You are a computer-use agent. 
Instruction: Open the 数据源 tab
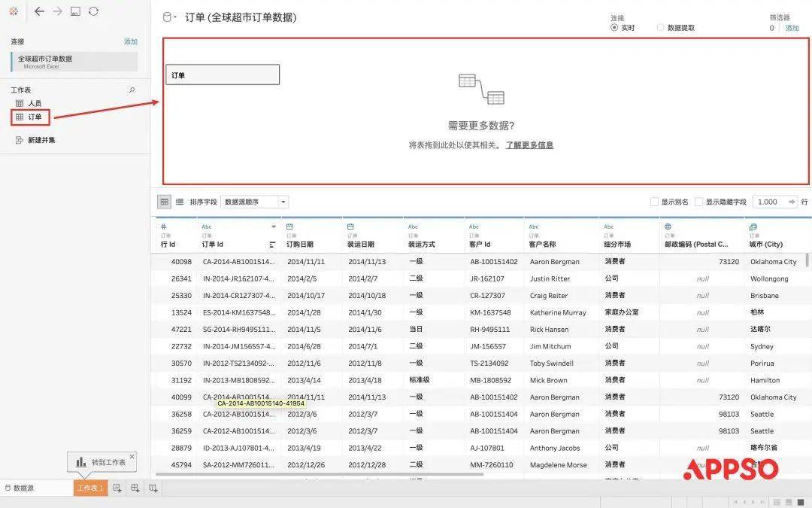[x=23, y=488]
